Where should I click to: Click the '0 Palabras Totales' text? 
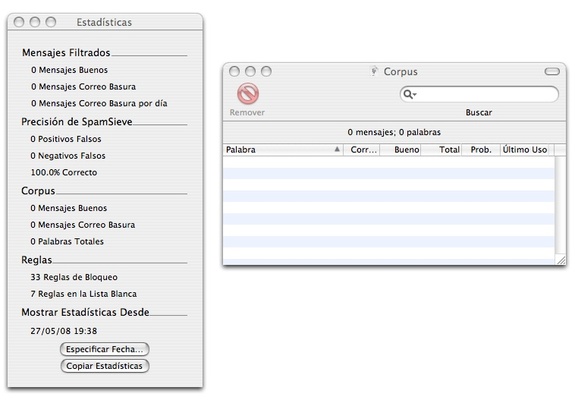click(x=67, y=242)
